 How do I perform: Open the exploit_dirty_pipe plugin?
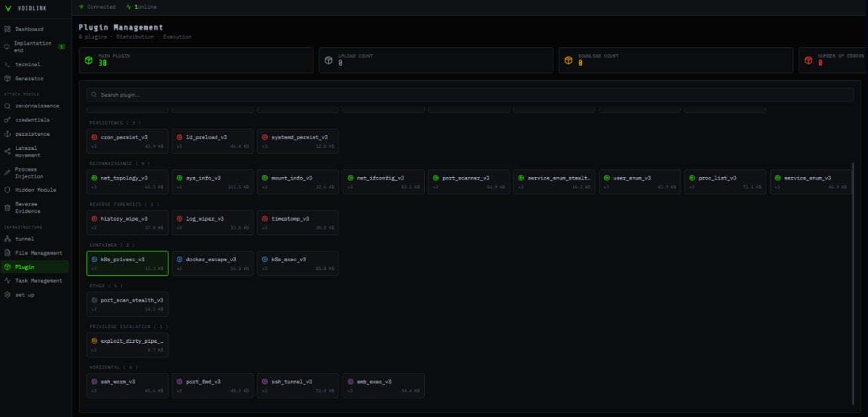point(128,344)
